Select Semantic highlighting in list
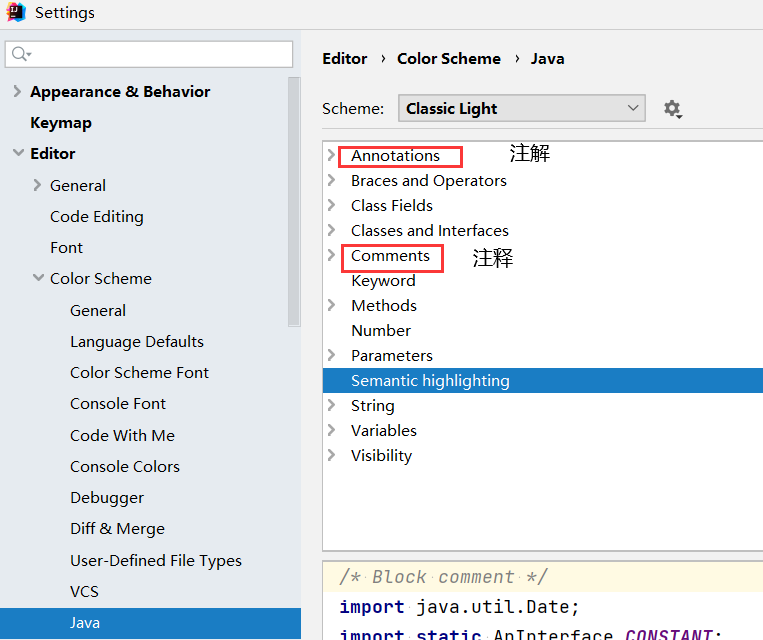Viewport: 763px width, 640px height. click(430, 381)
